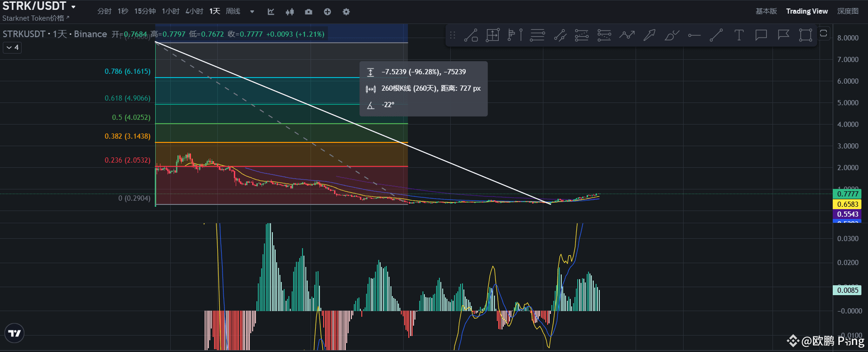Select the callout comment bubble tool
The height and width of the screenshot is (352, 868).
[x=761, y=35]
